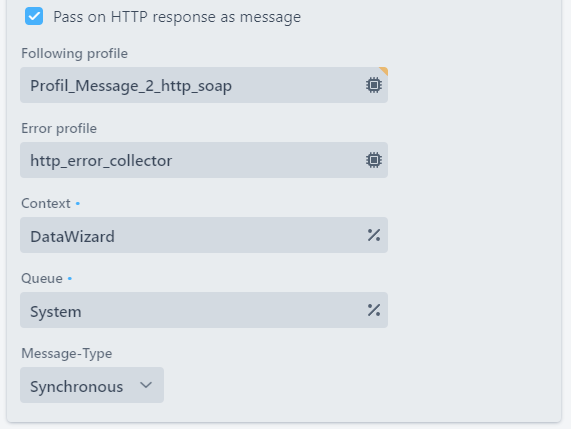Open profile picker for Following profile
571x429 pixels.
(x=374, y=85)
